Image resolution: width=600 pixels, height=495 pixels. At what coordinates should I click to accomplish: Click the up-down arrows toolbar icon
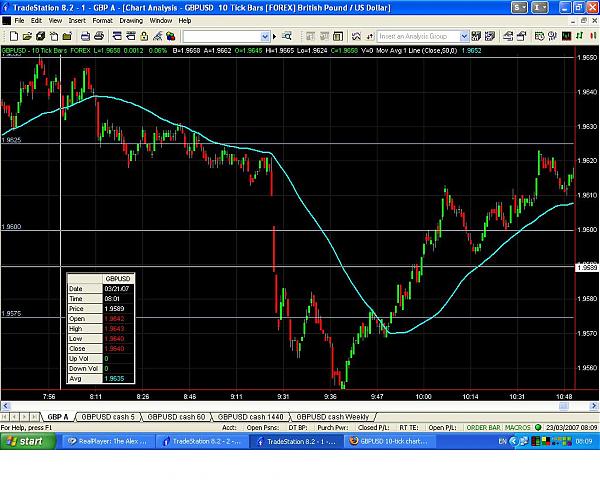370,36
